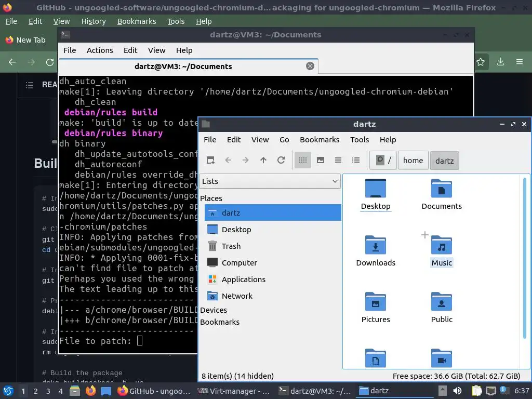Select the Firefox 'New Tab' tab
The width and height of the screenshot is (532, 399).
(26, 40)
